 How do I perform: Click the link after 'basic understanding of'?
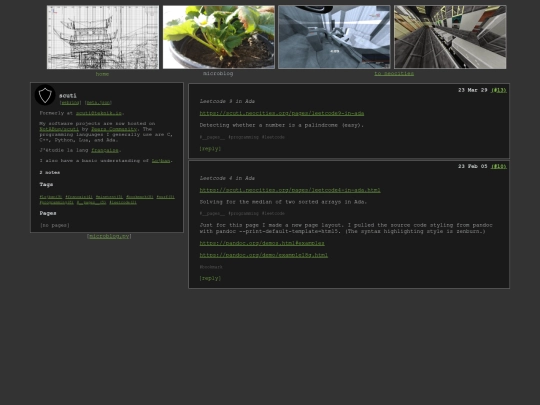point(161,161)
